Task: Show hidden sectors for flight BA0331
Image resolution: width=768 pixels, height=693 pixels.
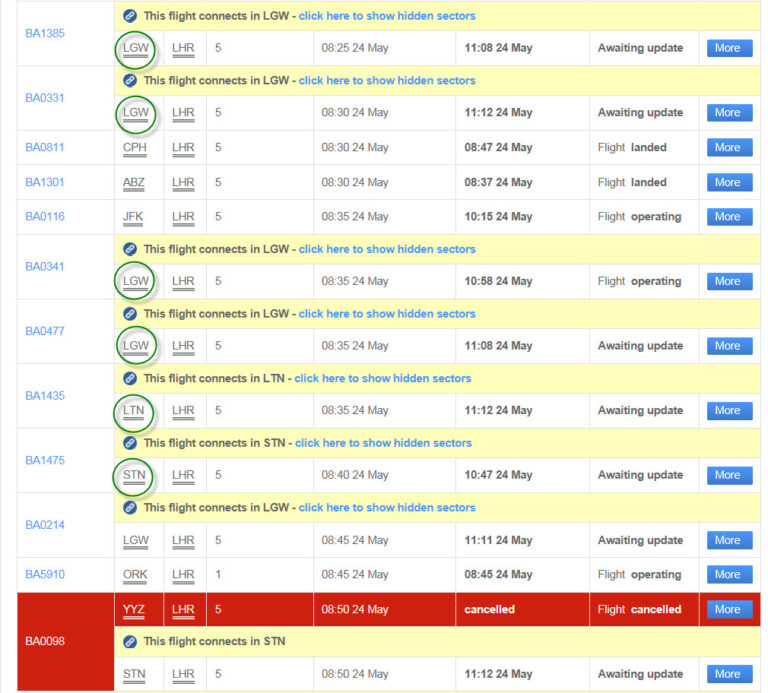Action: tap(387, 81)
